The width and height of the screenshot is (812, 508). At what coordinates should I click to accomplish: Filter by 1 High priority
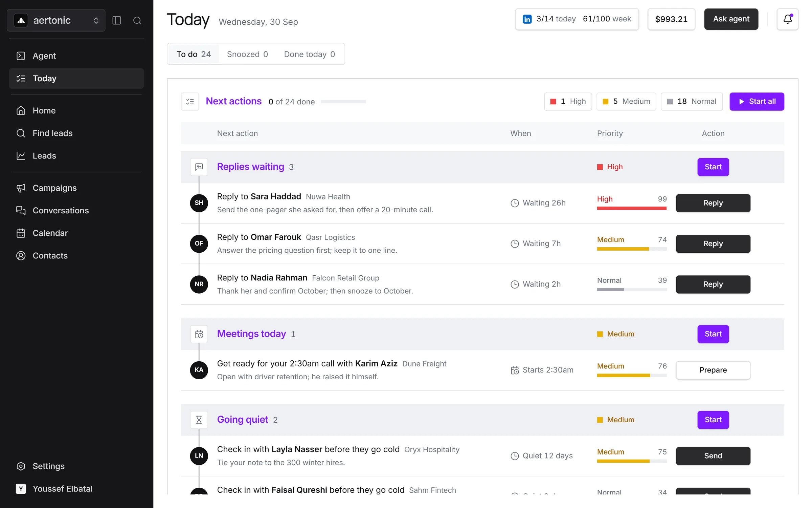point(568,101)
